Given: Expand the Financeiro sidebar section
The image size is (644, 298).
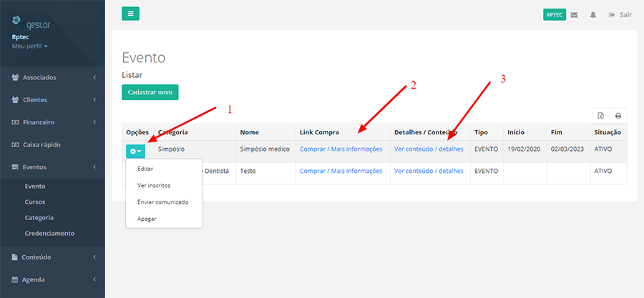Looking at the screenshot, I should 52,121.
